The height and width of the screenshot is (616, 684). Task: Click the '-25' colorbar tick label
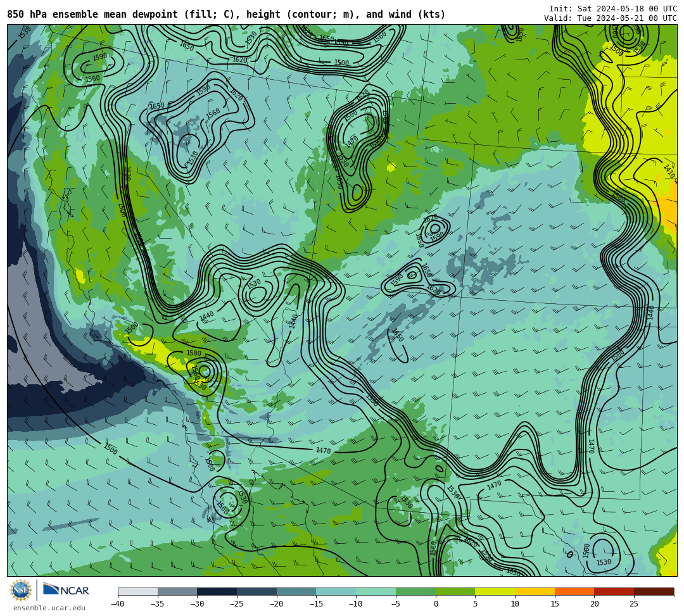237,604
